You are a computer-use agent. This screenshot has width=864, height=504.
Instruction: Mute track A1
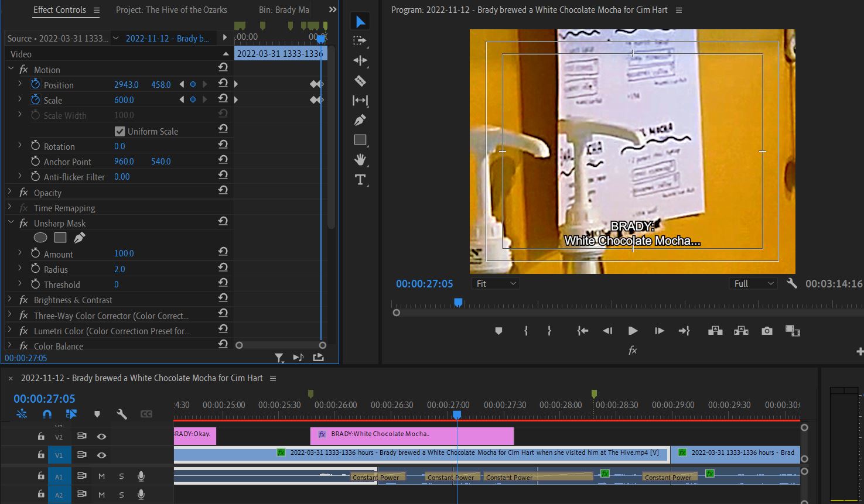point(101,476)
